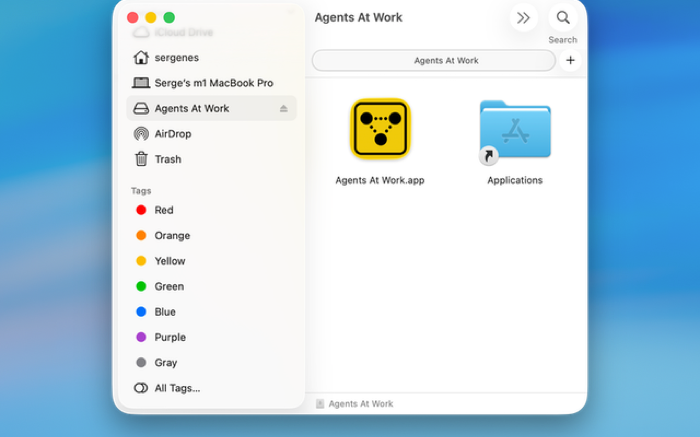Filter by the Green tag

coord(211,287)
